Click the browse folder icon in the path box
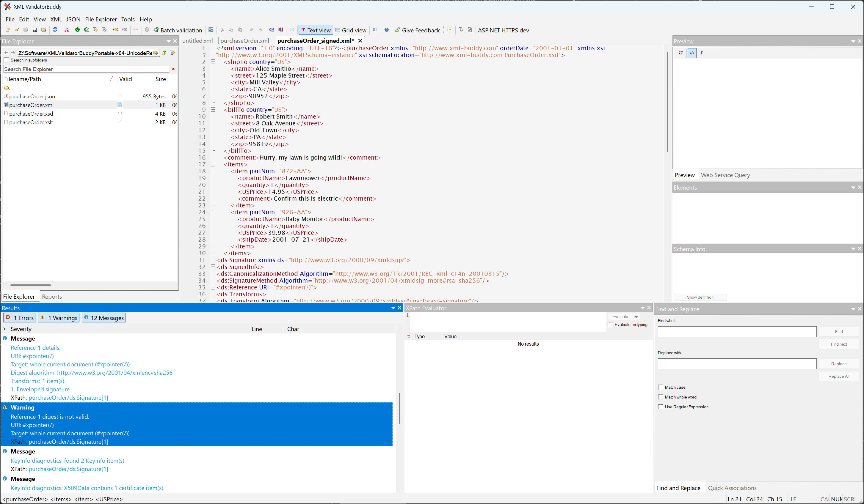 pyautogui.click(x=156, y=53)
